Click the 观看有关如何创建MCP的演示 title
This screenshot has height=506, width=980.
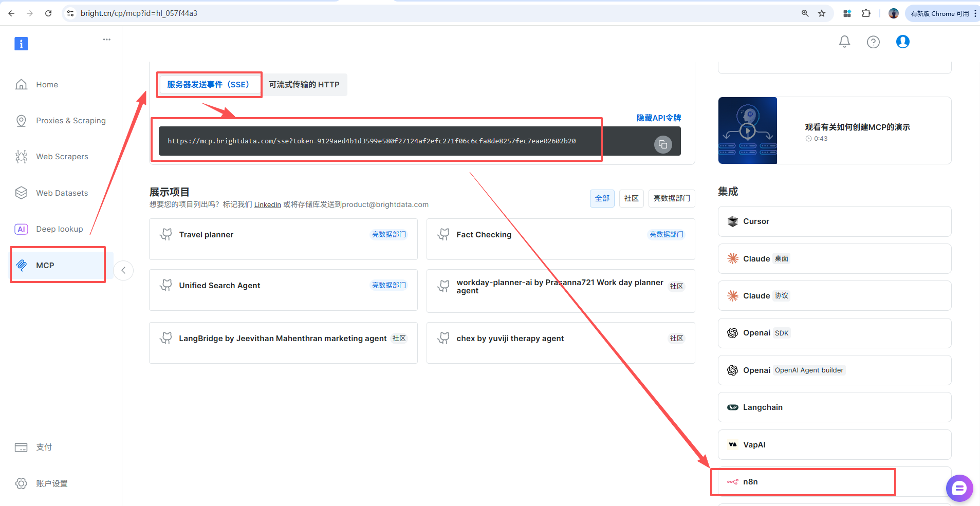click(x=857, y=127)
